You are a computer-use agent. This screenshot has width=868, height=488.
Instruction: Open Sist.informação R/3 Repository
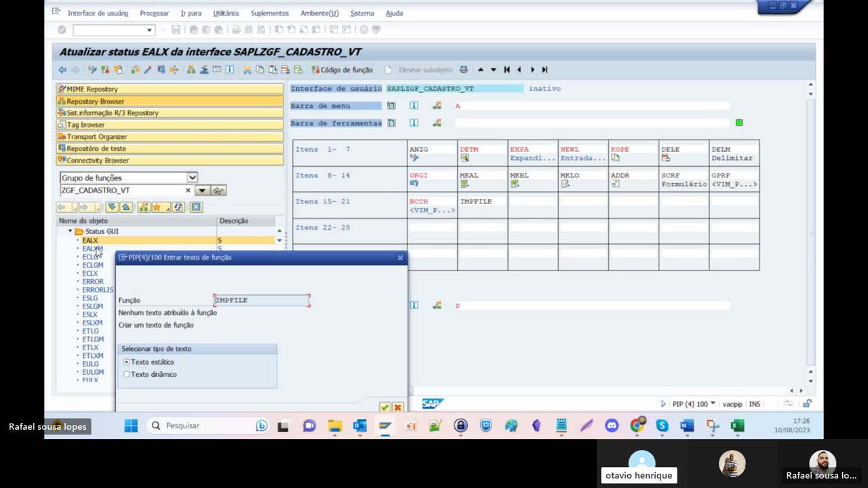170,113
